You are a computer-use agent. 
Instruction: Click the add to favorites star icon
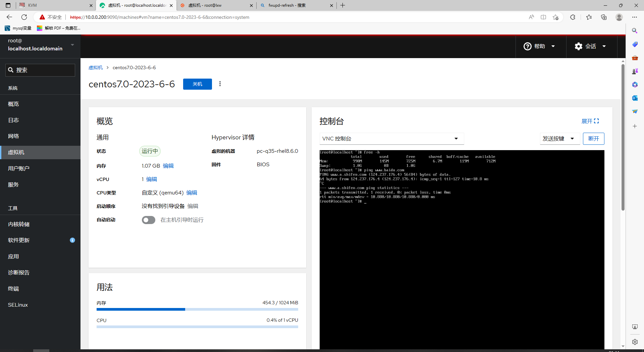point(555,17)
